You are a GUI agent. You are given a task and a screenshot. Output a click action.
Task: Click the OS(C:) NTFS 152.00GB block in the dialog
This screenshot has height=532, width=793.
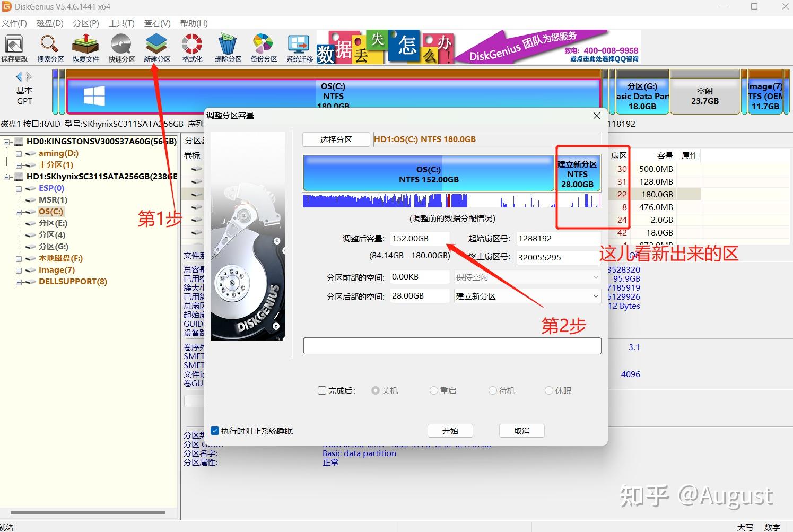[x=429, y=173]
